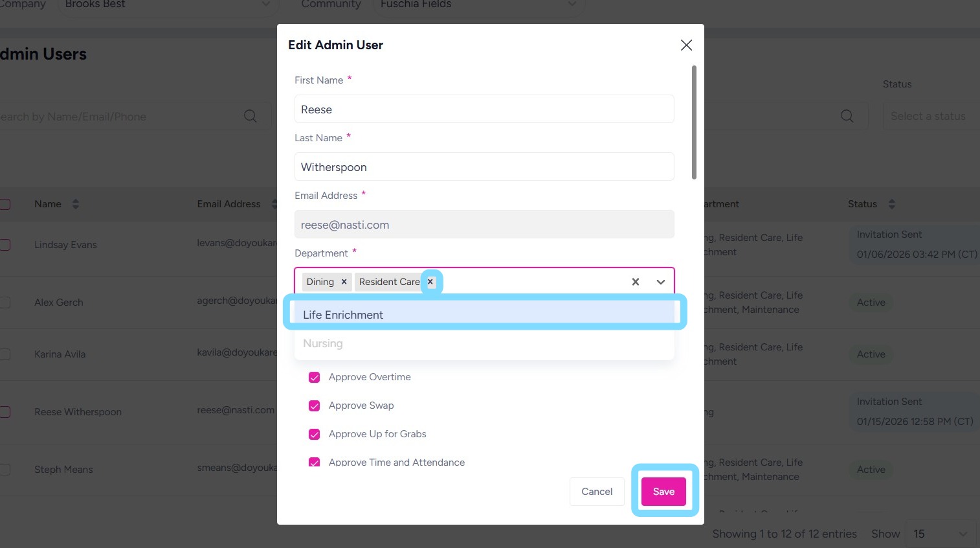
Task: Sort by Name column arrows
Action: pos(76,204)
